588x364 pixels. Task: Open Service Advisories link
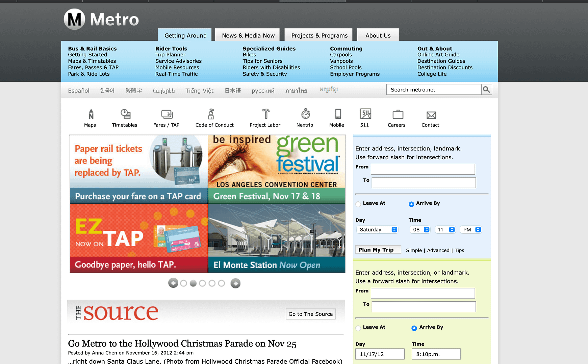(x=178, y=61)
